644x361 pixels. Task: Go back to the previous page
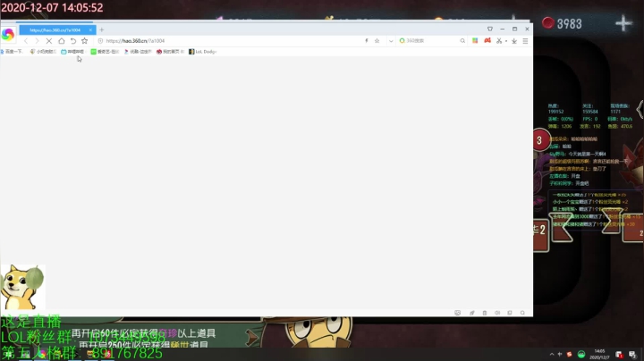[26, 41]
